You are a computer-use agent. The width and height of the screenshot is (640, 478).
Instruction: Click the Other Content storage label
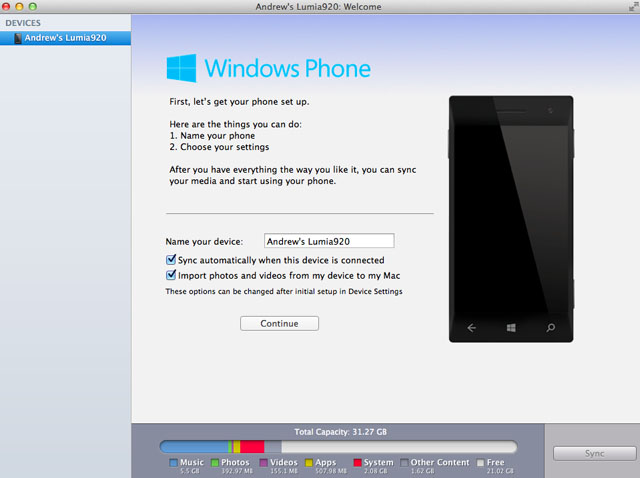(440, 462)
